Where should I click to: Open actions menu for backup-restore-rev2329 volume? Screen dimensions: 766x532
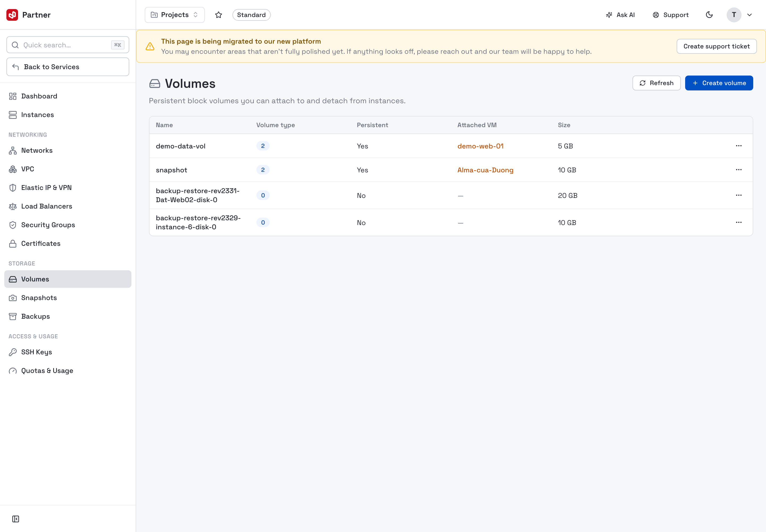point(739,222)
